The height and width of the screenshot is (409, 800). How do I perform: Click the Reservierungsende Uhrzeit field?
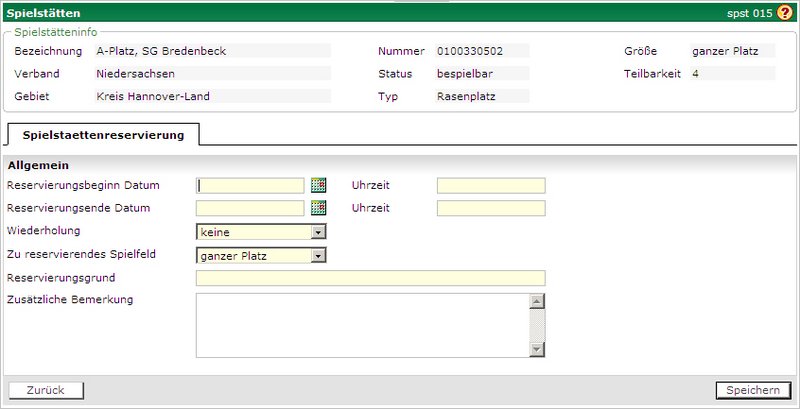491,208
